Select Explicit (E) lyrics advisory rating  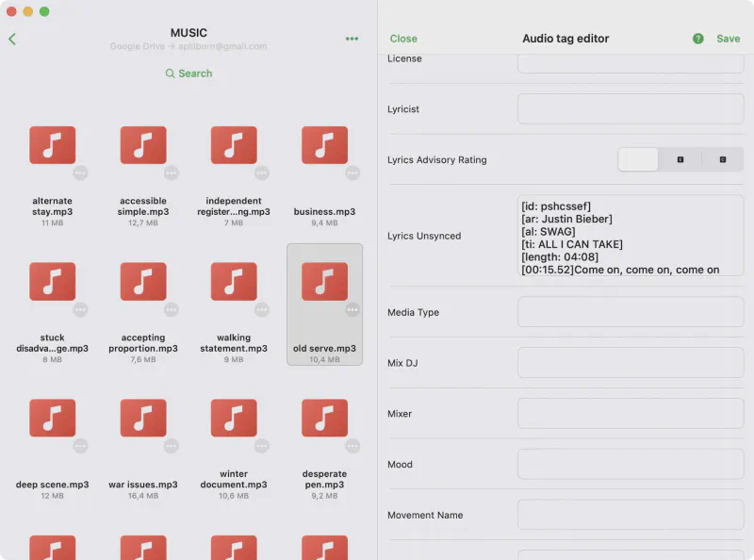click(x=680, y=160)
